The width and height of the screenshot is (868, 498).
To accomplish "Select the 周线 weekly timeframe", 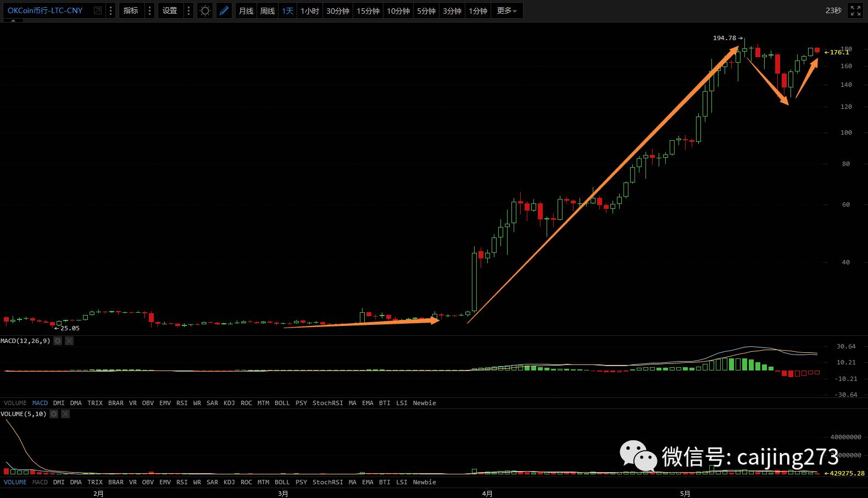I will click(267, 11).
